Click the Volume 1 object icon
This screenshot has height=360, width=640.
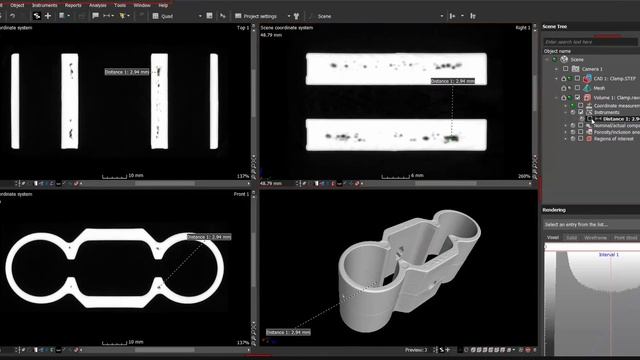pos(587,98)
